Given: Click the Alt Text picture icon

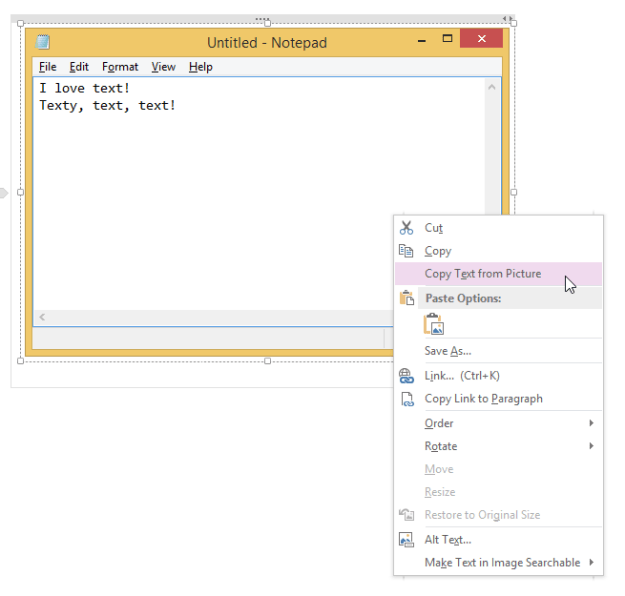Looking at the screenshot, I should tap(406, 540).
